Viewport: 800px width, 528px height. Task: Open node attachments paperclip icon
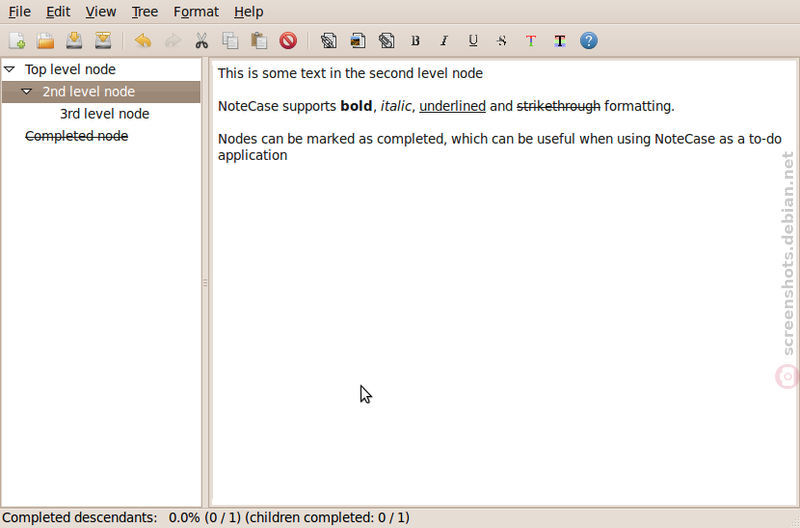(x=386, y=40)
